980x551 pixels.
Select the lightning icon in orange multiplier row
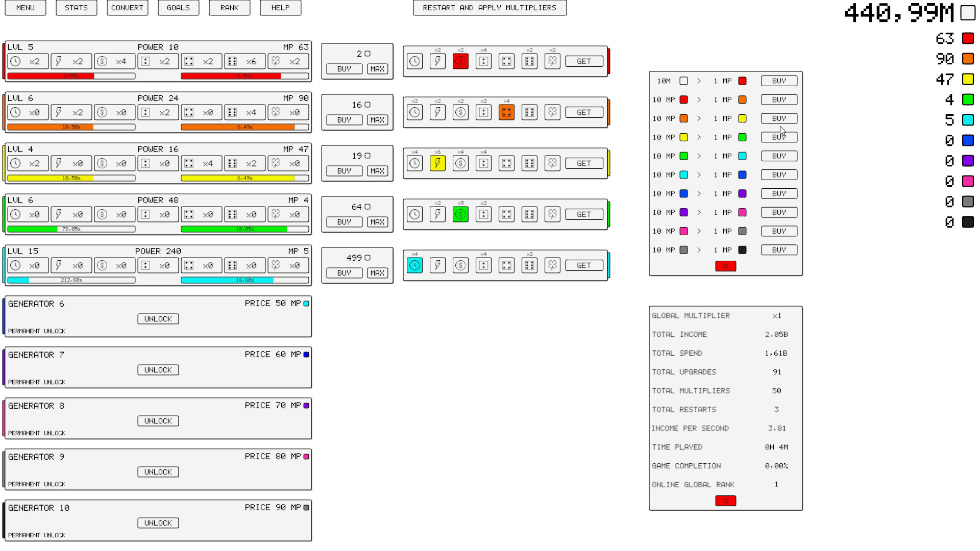(437, 112)
